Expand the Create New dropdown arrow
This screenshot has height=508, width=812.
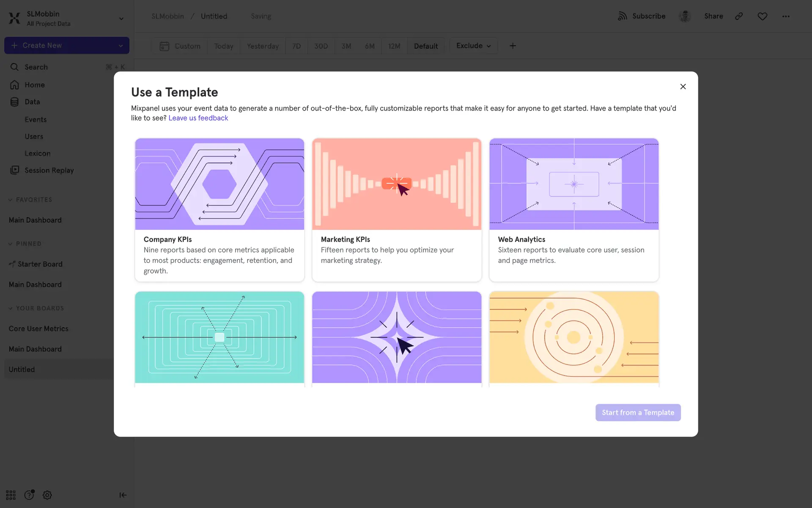click(121, 46)
